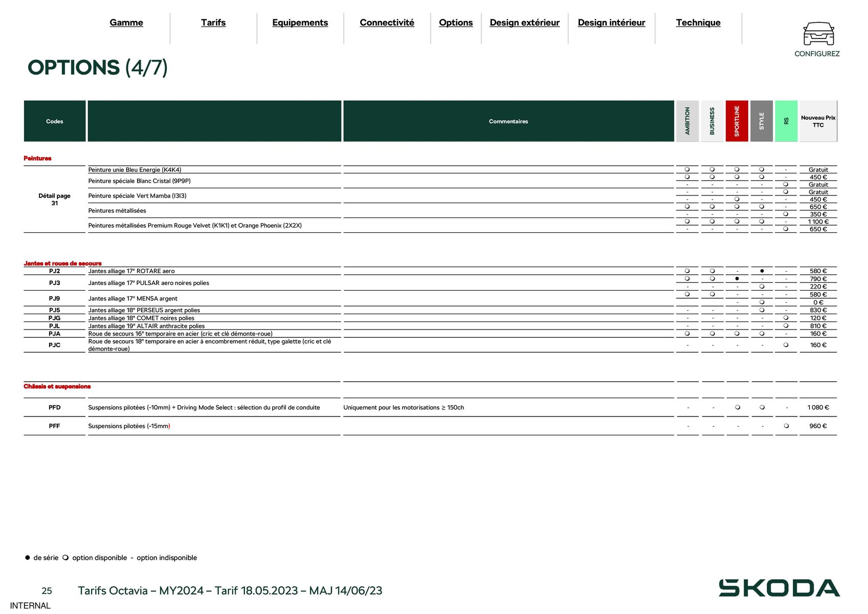This screenshot has height=614, width=868.
Task: Click the AMBITION column header
Action: (x=687, y=121)
